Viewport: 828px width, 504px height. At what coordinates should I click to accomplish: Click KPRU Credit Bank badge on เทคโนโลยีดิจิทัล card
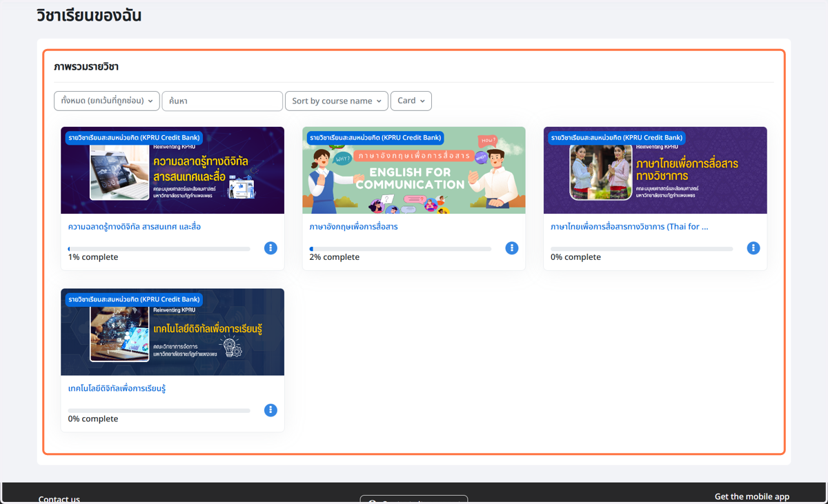point(134,300)
